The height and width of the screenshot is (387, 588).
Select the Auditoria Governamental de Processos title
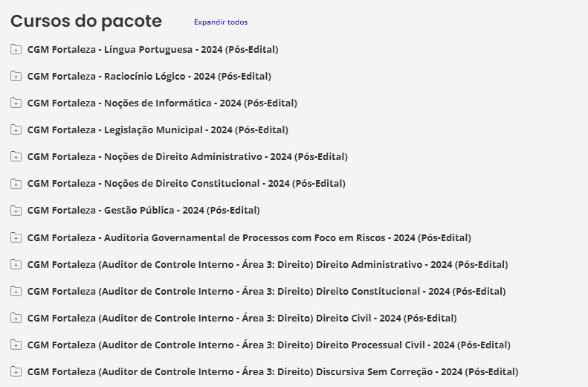click(x=249, y=238)
